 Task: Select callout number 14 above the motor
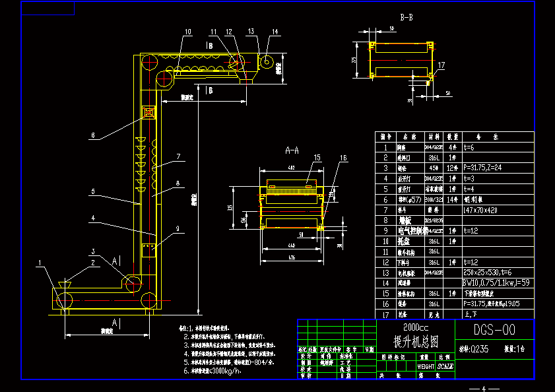click(275, 32)
